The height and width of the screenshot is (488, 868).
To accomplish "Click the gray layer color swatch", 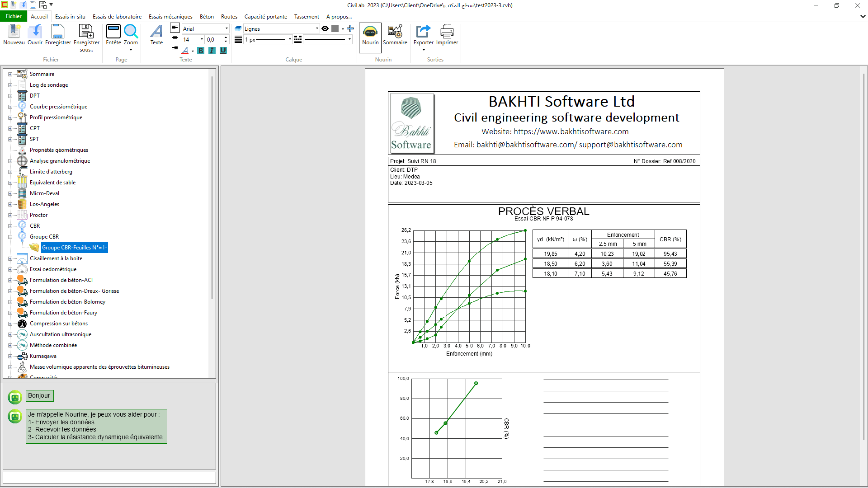I will click(335, 28).
